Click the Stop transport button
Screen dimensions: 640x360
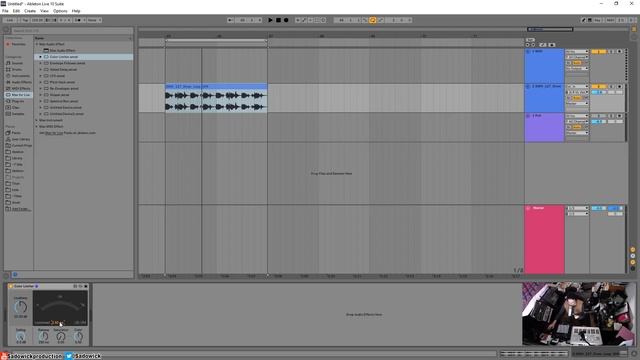pyautogui.click(x=278, y=20)
